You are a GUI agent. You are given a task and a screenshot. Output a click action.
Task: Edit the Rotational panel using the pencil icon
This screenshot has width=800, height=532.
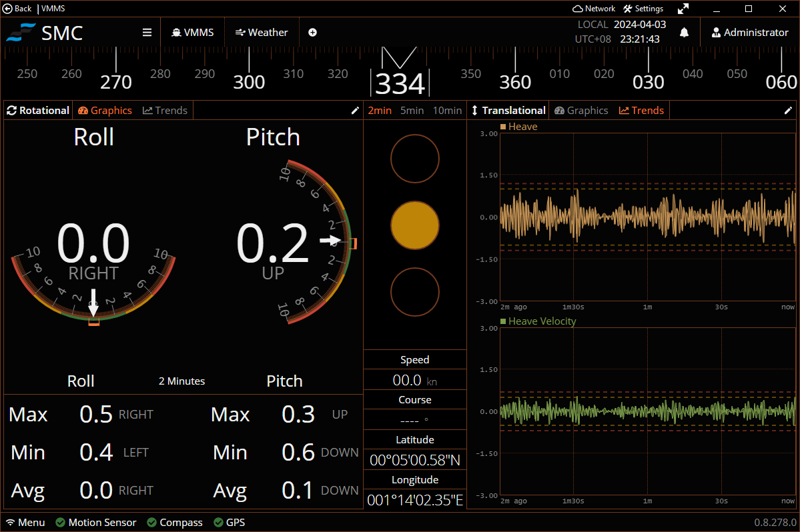coord(355,111)
